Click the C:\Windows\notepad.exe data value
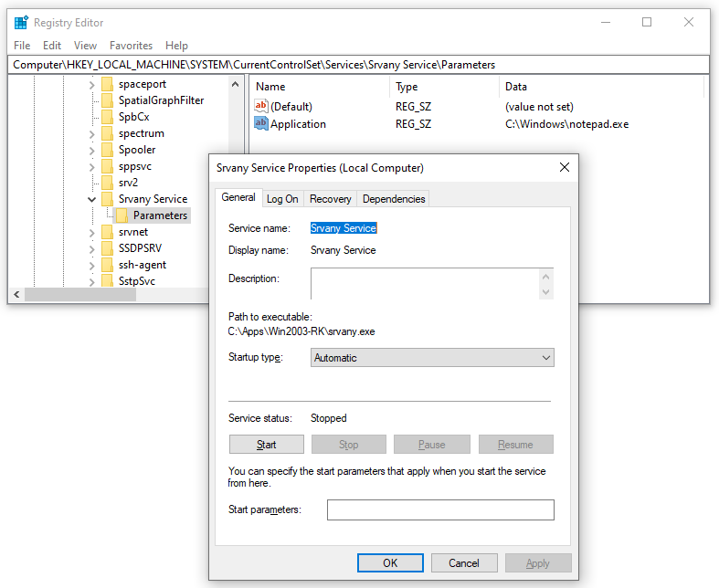719x588 pixels. coord(566,124)
